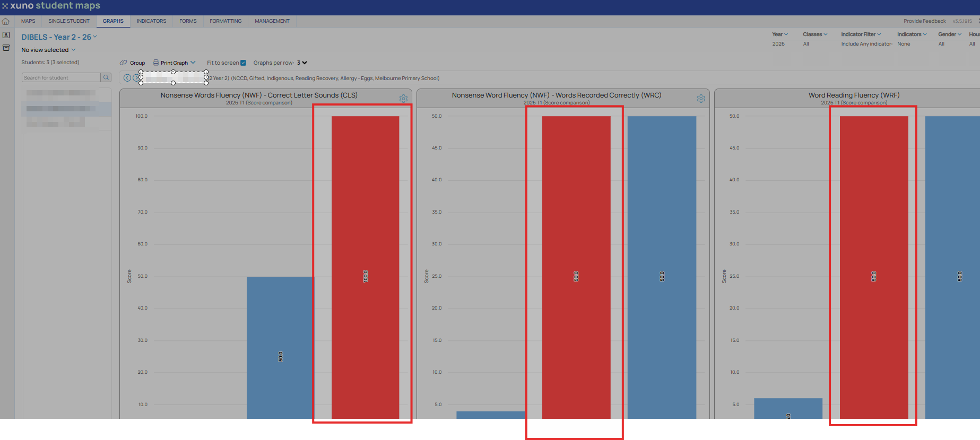
Task: Open settings gear on Correct Letter Sounds graph
Action: coord(403,99)
